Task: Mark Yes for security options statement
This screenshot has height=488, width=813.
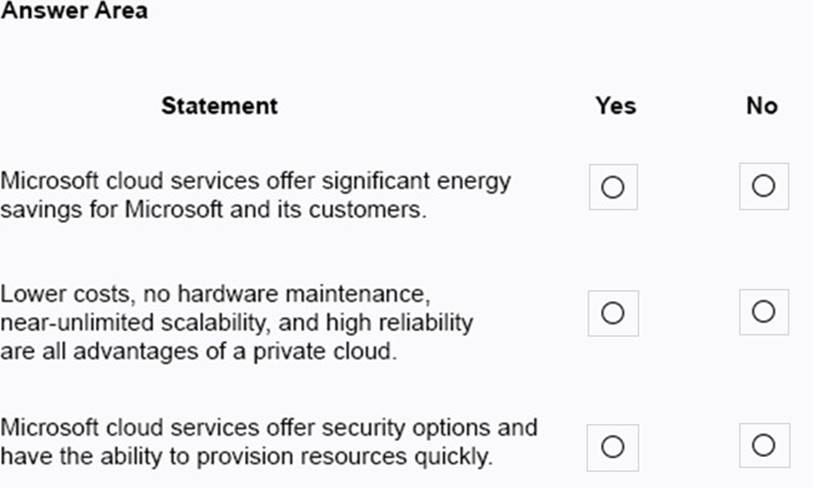Action: pyautogui.click(x=613, y=445)
